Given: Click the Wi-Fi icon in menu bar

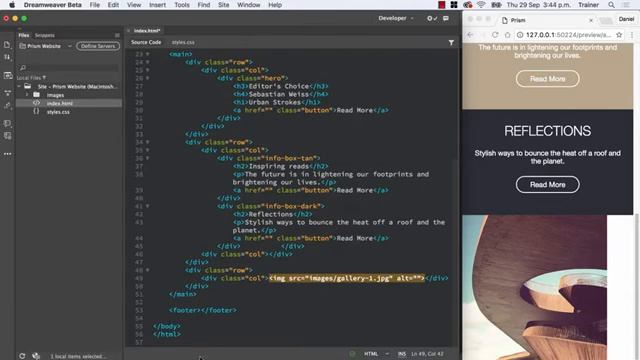Looking at the screenshot, I should [481, 5].
